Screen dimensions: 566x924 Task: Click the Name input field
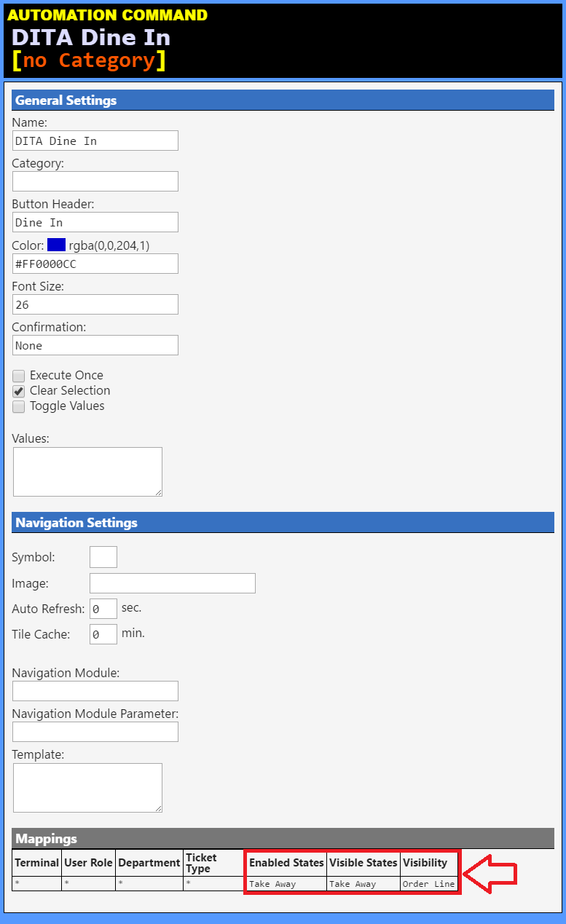[x=95, y=141]
